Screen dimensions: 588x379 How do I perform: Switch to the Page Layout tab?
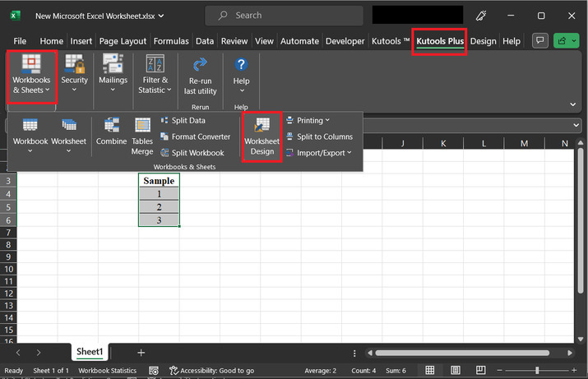(x=123, y=41)
